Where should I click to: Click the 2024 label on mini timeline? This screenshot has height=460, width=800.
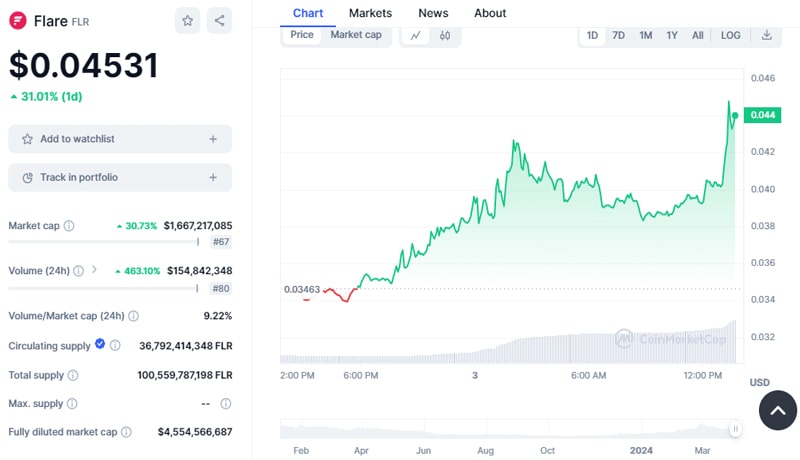pos(641,451)
